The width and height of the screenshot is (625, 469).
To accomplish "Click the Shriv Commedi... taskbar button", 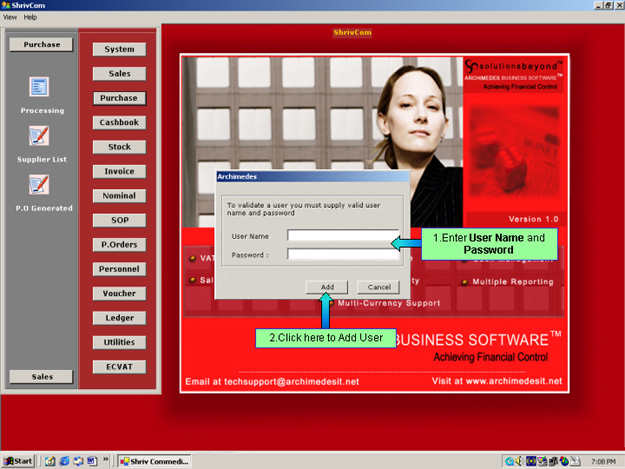I will (155, 461).
